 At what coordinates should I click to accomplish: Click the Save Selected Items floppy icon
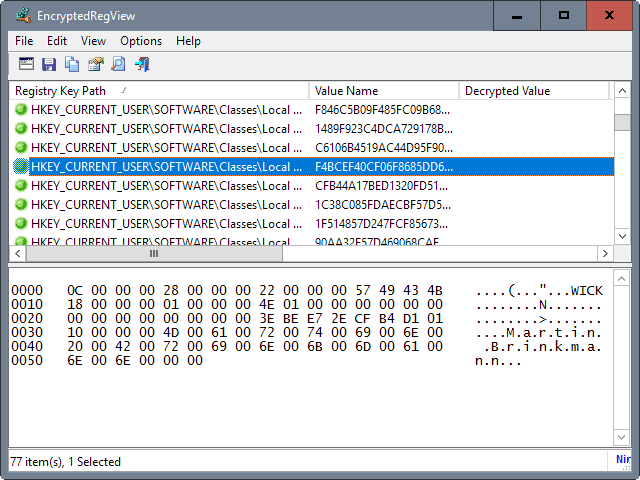[x=49, y=64]
